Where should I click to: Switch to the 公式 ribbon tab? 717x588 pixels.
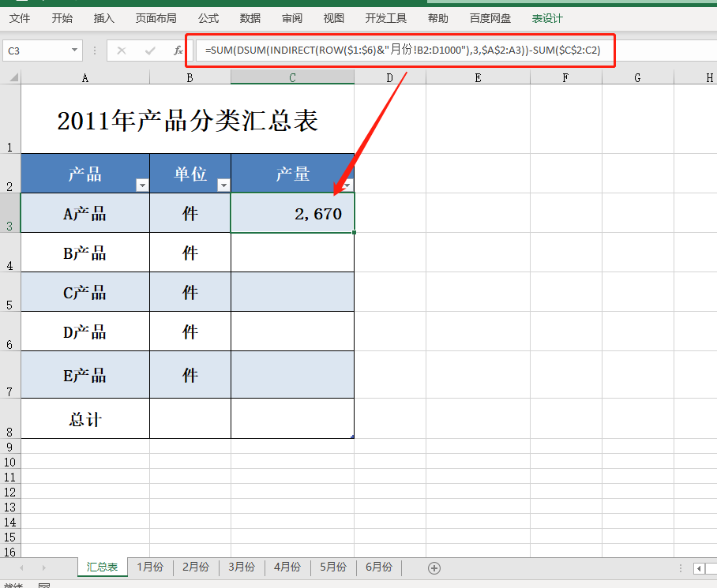pyautogui.click(x=208, y=18)
